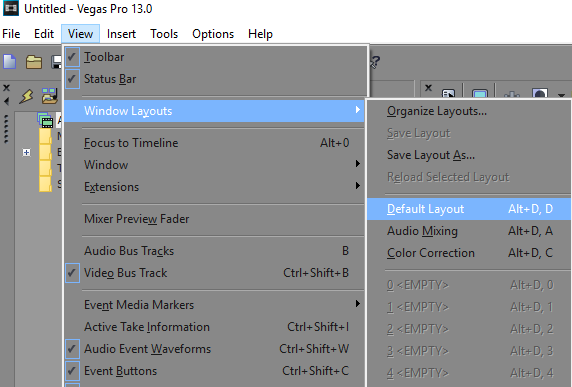Select the yellow folder beside the plus expander
The width and height of the screenshot is (572, 387).
coord(45,152)
